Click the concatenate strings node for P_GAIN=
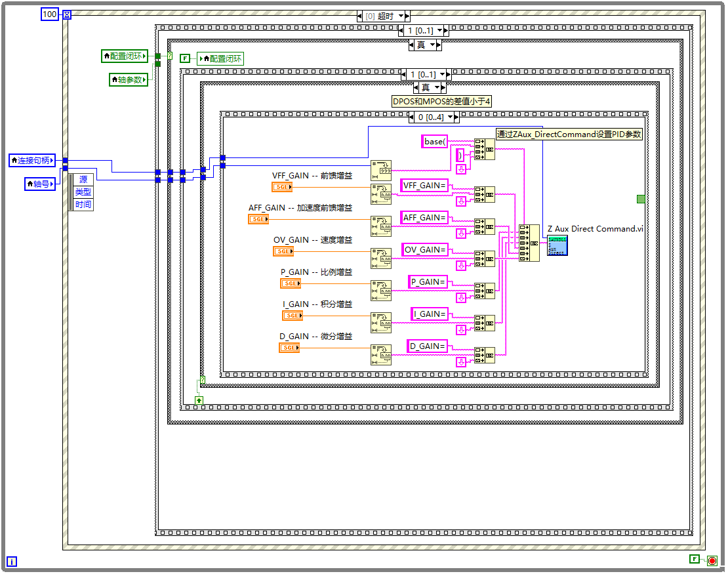 485,291
